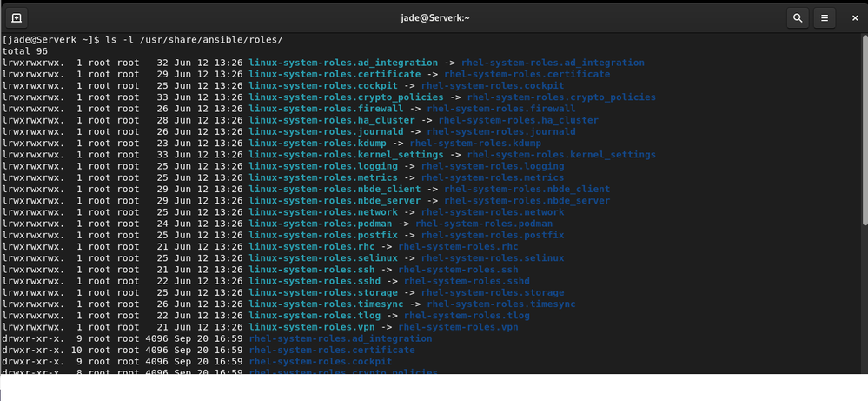Click the "total 96" output line
Viewport: 868px width, 401px height.
click(x=26, y=51)
